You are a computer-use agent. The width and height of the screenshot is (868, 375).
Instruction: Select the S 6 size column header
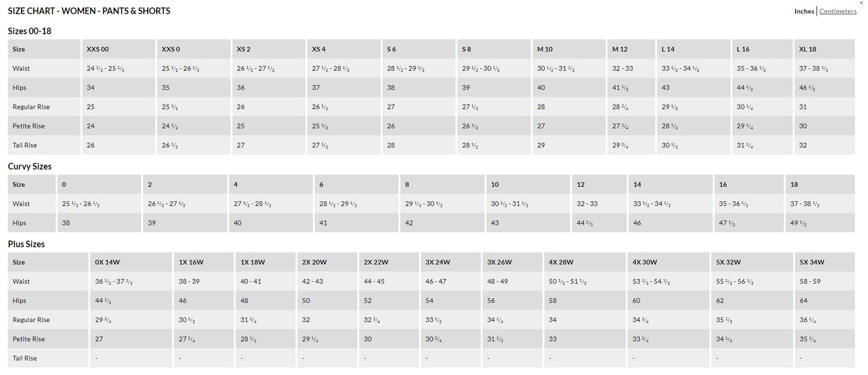click(392, 49)
